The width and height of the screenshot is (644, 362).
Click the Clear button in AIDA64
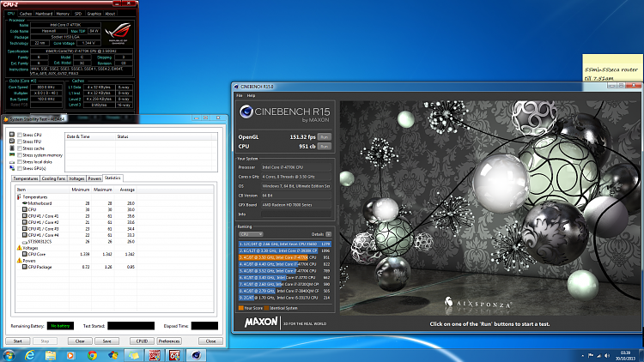pyautogui.click(x=80, y=341)
